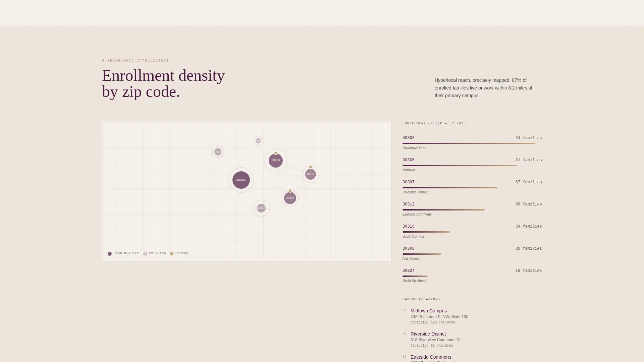Select the 30324 North Buckhead row

point(472,276)
